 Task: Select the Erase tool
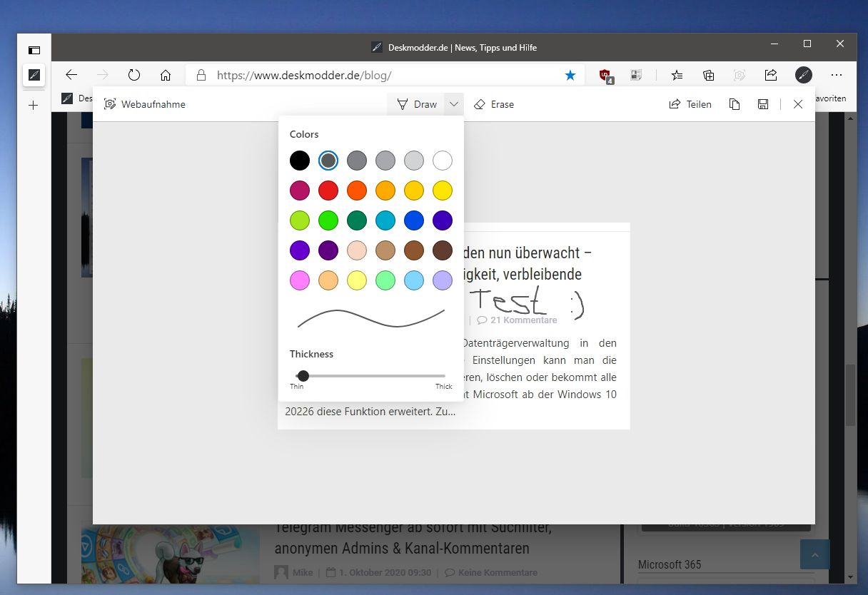494,104
